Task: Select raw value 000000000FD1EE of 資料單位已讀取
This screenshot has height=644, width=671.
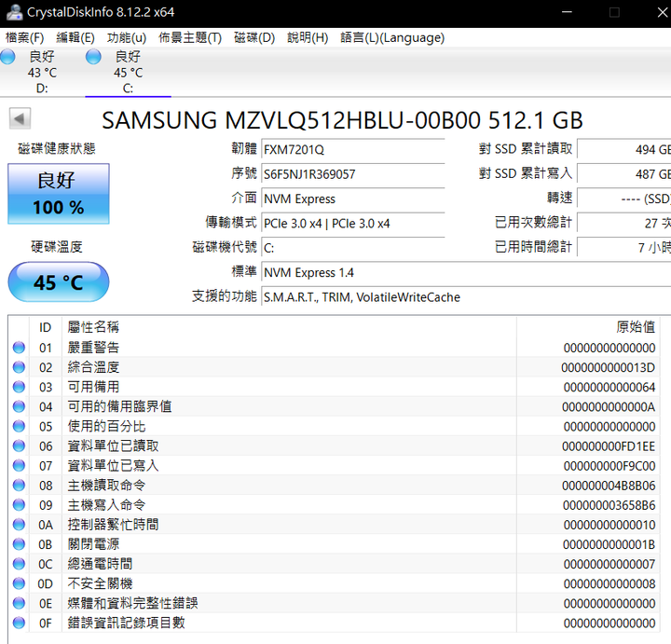Action: [x=609, y=446]
